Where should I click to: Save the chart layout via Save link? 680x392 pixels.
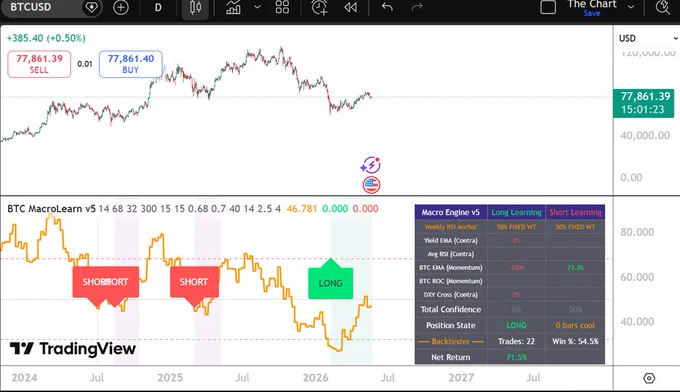click(592, 13)
